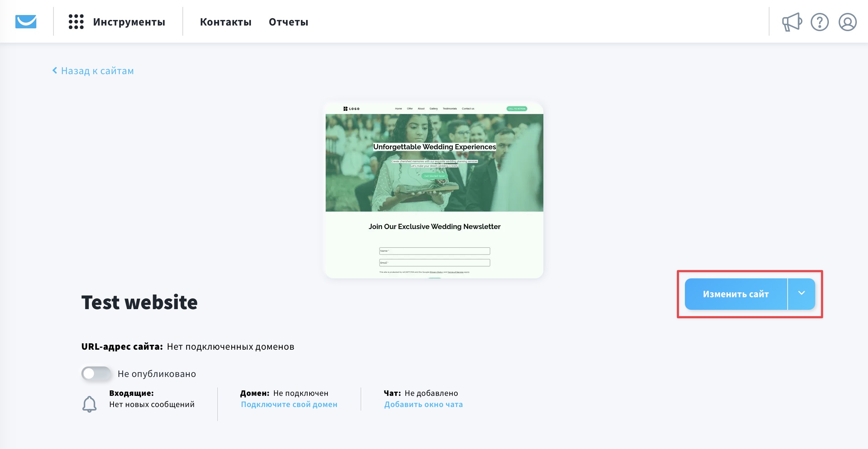The width and height of the screenshot is (868, 449).
Task: Click the wedding website preview thumbnail
Action: pos(434,191)
